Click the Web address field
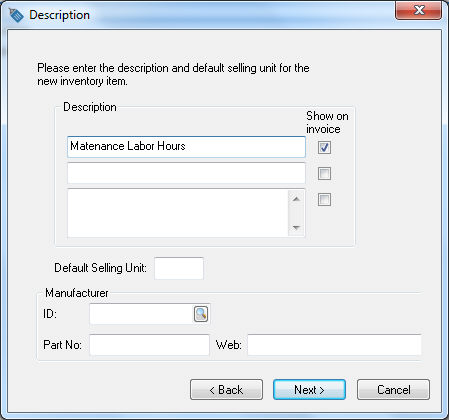This screenshot has height=420, width=449. [x=334, y=345]
